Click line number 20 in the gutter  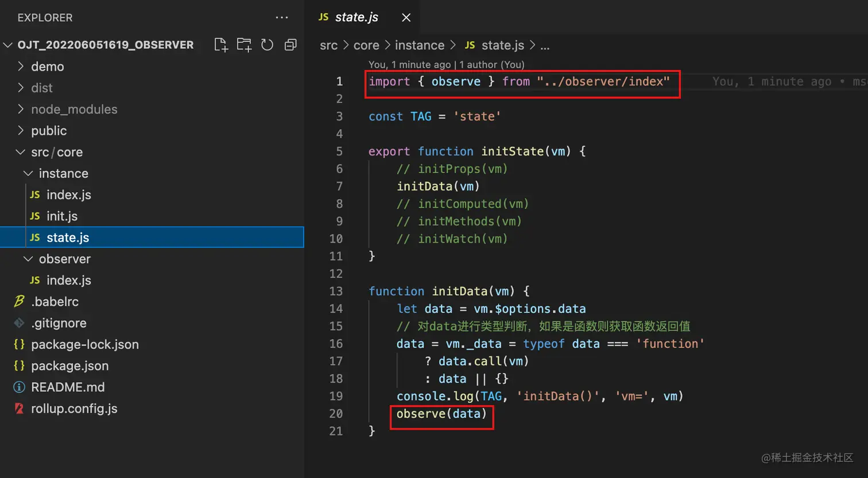pyautogui.click(x=336, y=414)
